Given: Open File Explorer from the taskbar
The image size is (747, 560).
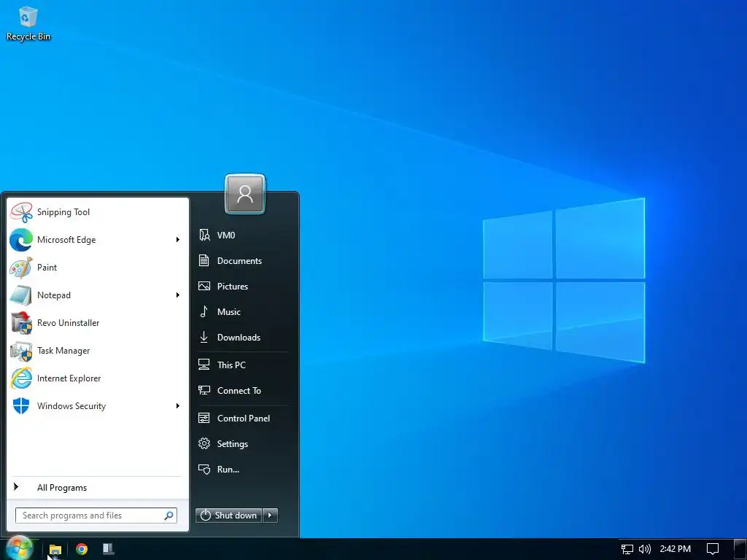Looking at the screenshot, I should pos(55,549).
